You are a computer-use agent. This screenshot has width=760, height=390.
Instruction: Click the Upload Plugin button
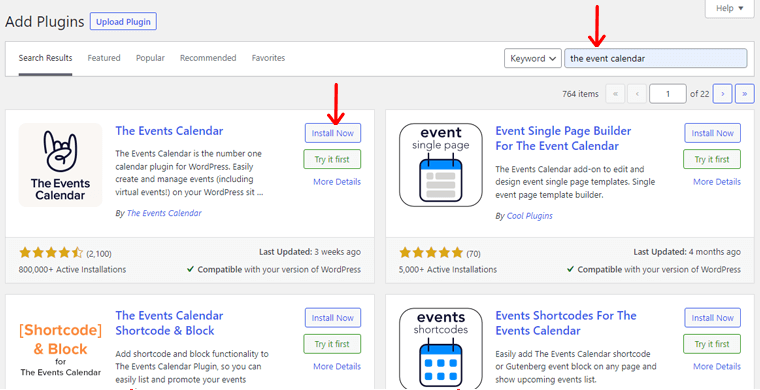[x=123, y=22]
